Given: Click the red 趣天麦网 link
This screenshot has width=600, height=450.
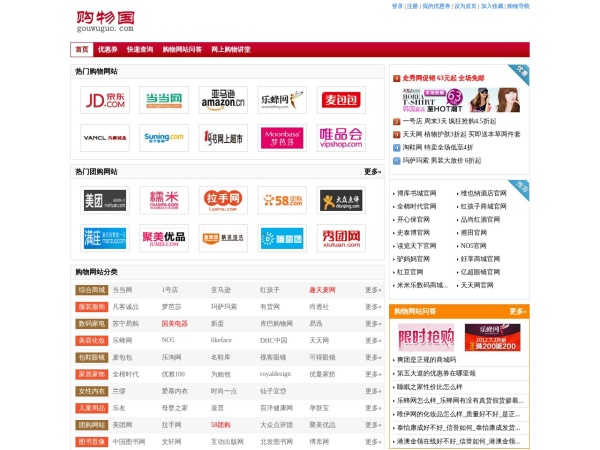Looking at the screenshot, I should click(x=322, y=290).
